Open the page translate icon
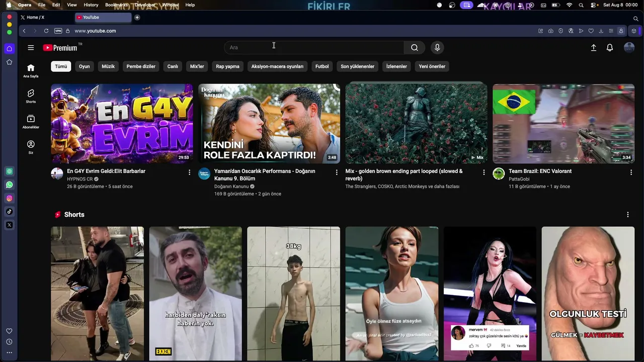Image resolution: width=644 pixels, height=362 pixels. coord(571,31)
